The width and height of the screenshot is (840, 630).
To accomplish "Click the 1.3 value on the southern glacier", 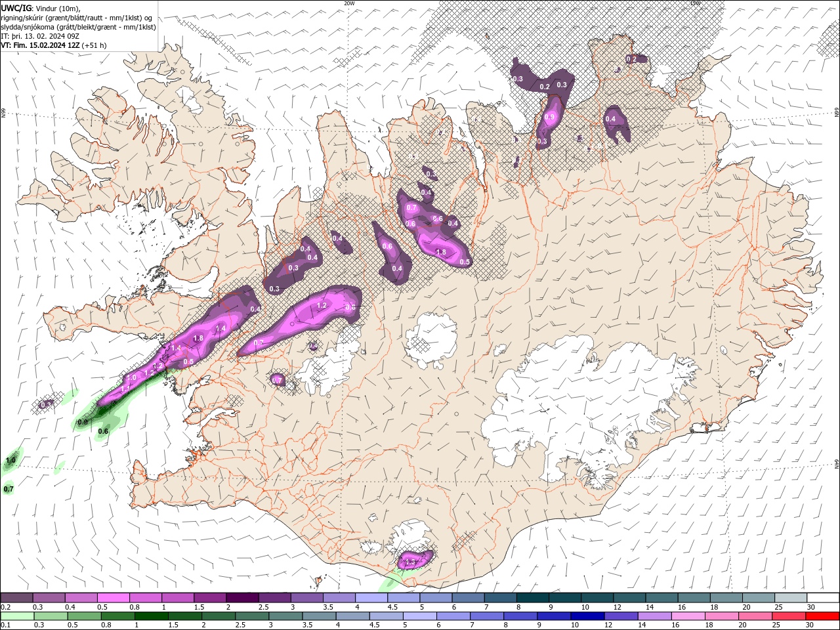I will [x=412, y=562].
